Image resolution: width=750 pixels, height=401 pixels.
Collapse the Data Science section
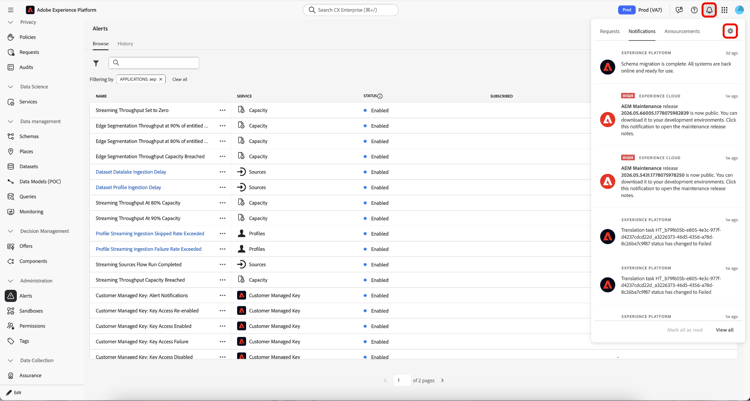[x=11, y=87]
